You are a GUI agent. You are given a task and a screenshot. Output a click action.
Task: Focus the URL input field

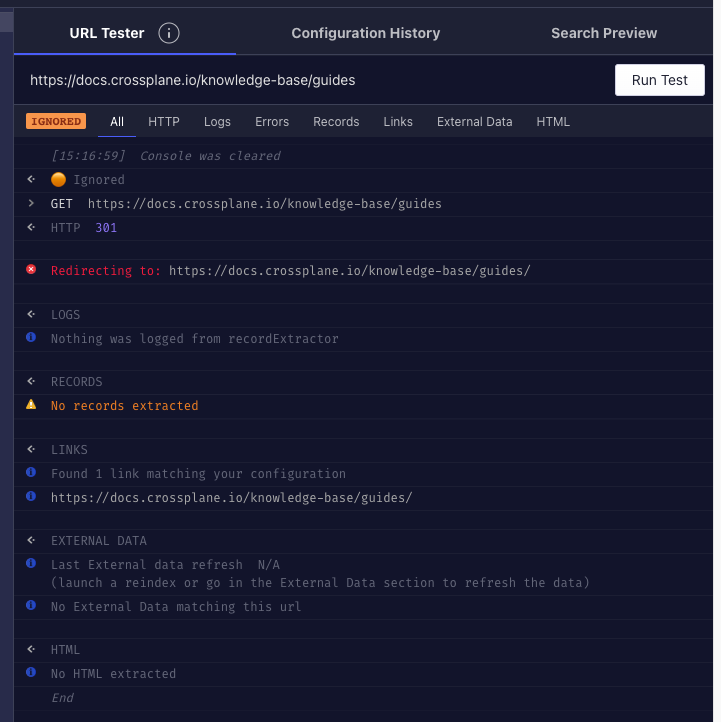coord(314,80)
